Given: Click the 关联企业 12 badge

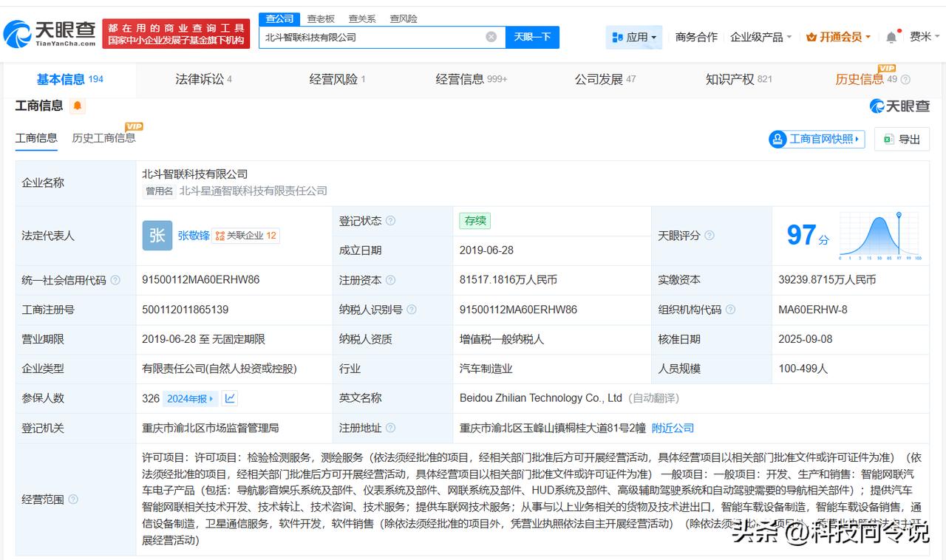Looking at the screenshot, I should [246, 236].
